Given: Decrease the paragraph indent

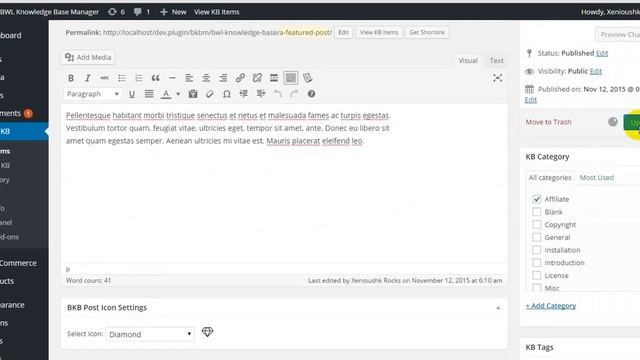Looking at the screenshot, I should [244, 94].
